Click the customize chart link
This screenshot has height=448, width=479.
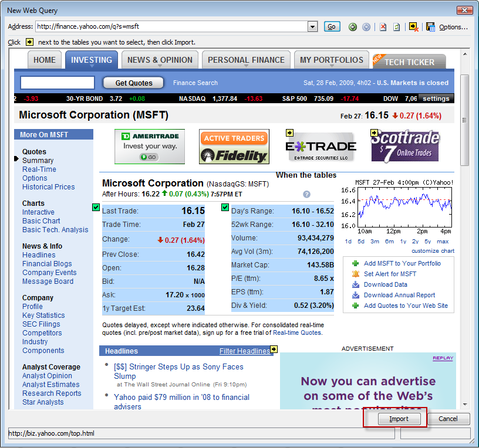(433, 251)
